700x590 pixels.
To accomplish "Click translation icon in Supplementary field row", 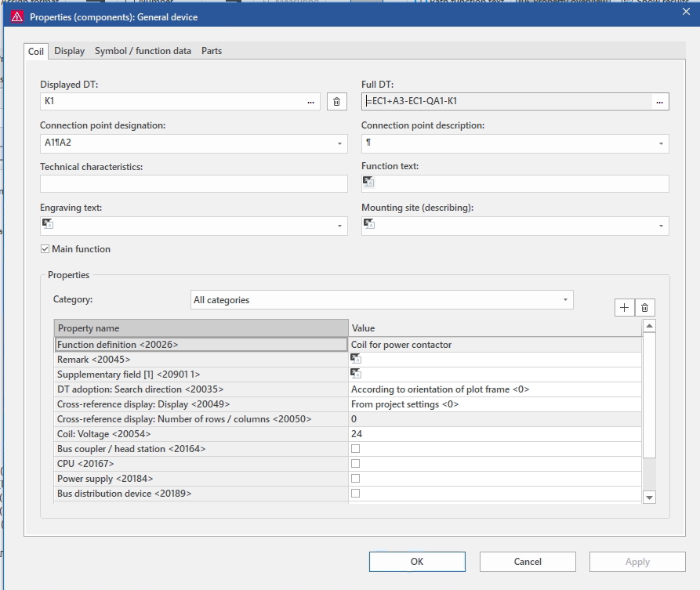I will click(356, 374).
